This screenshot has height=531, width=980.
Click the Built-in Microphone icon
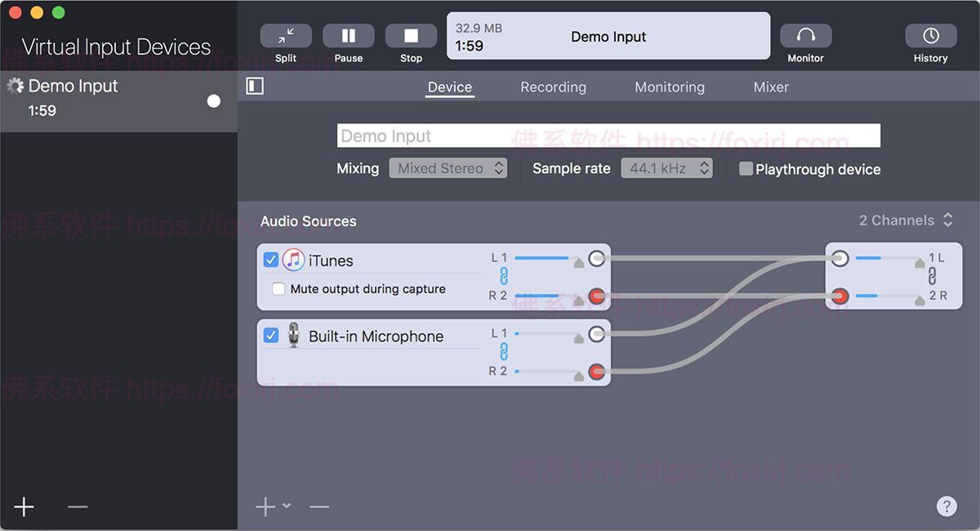click(292, 335)
